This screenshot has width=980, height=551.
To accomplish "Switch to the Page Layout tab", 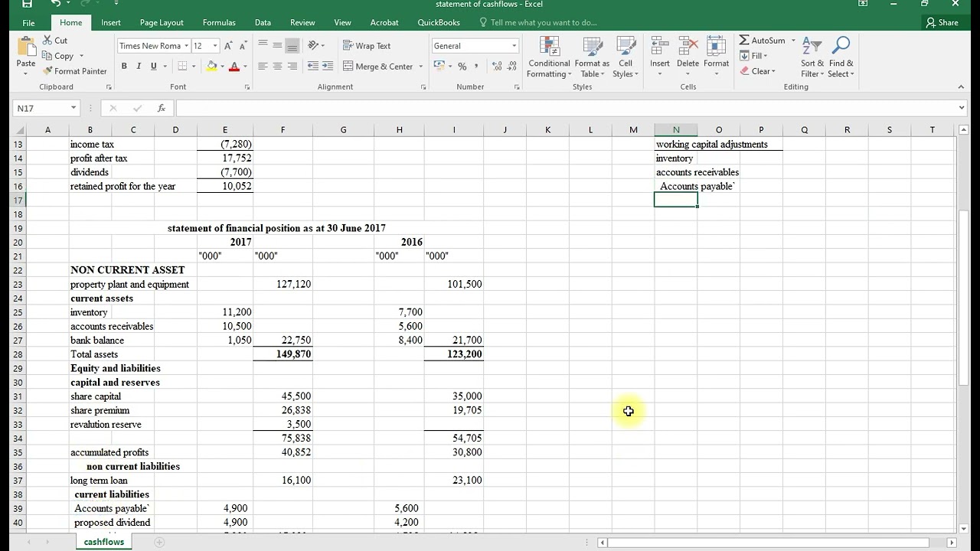I will [x=161, y=22].
